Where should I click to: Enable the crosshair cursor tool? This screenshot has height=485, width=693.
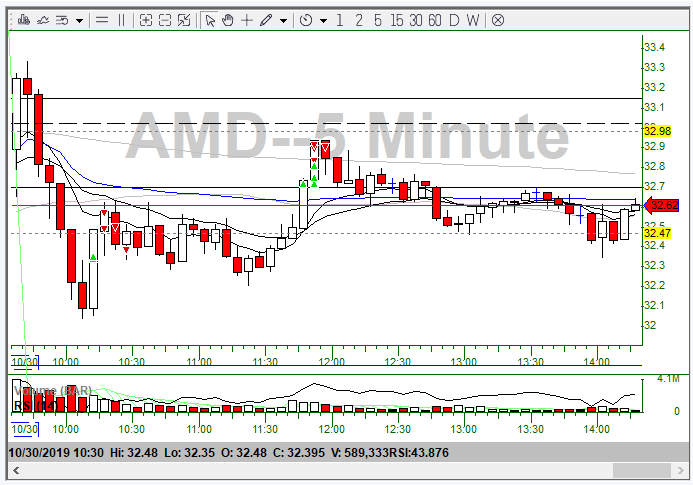tap(247, 20)
